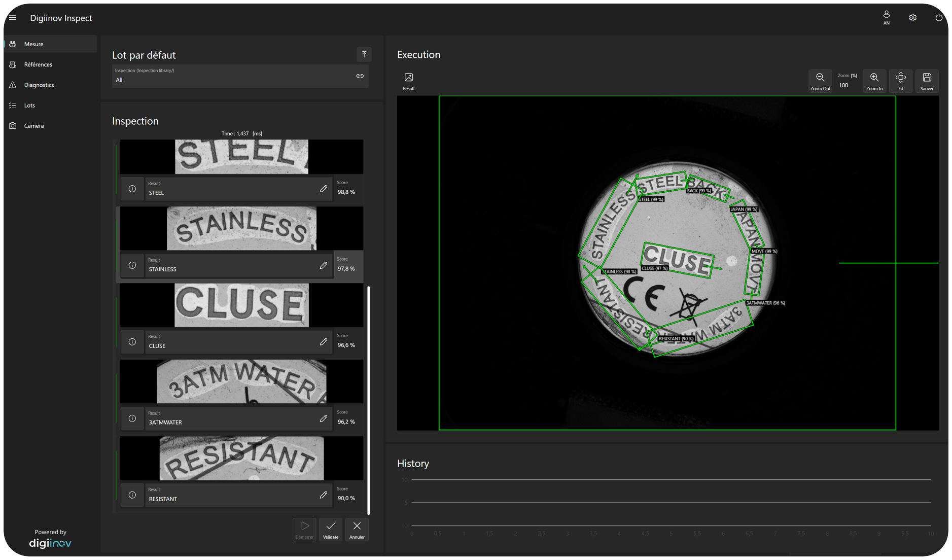Select the 3ATM WATER cropped thumbnail
Screen dimensions: 952x560
(241, 381)
